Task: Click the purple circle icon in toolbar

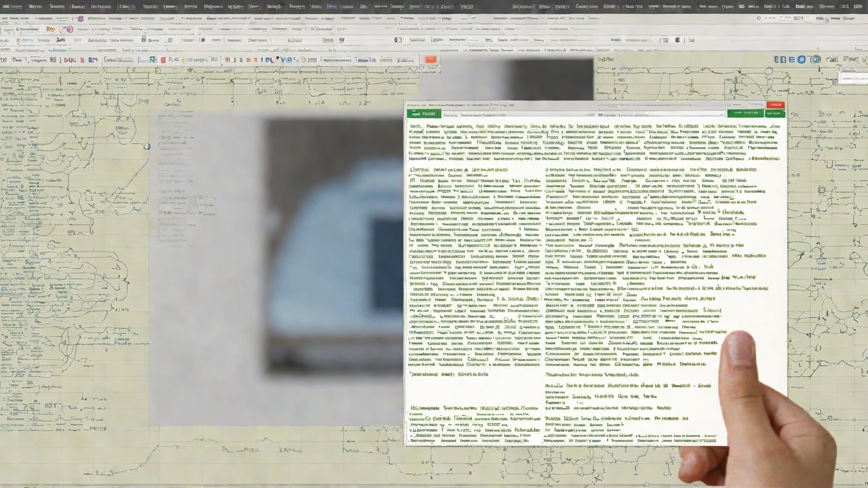Action: click(69, 30)
